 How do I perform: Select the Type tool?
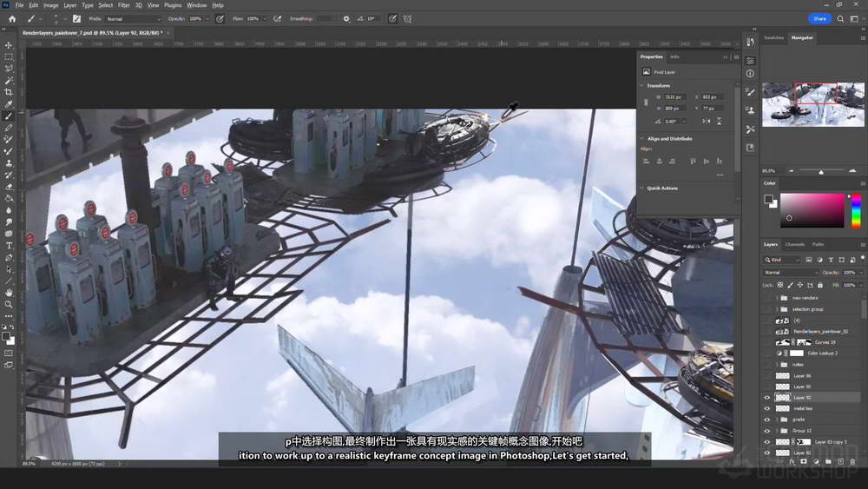tap(9, 245)
